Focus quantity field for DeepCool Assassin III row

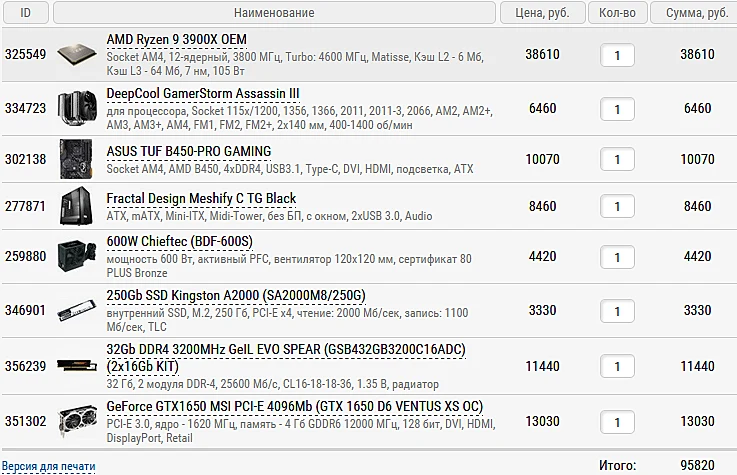(x=617, y=109)
